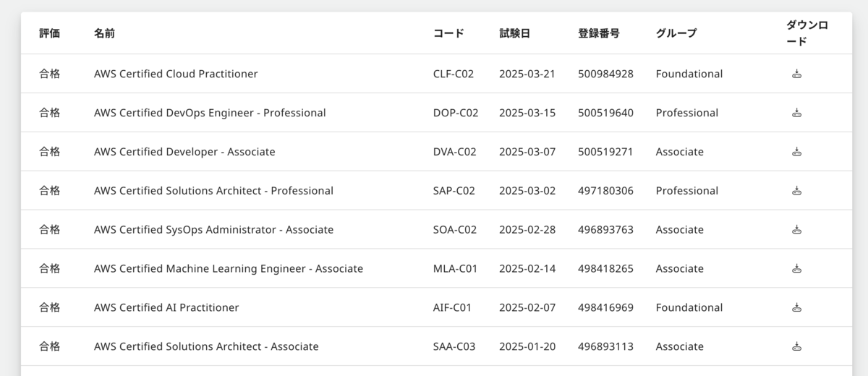Select the AWS Certified AI Practitioner name
Viewport: 868px width, 376px height.
tap(166, 308)
